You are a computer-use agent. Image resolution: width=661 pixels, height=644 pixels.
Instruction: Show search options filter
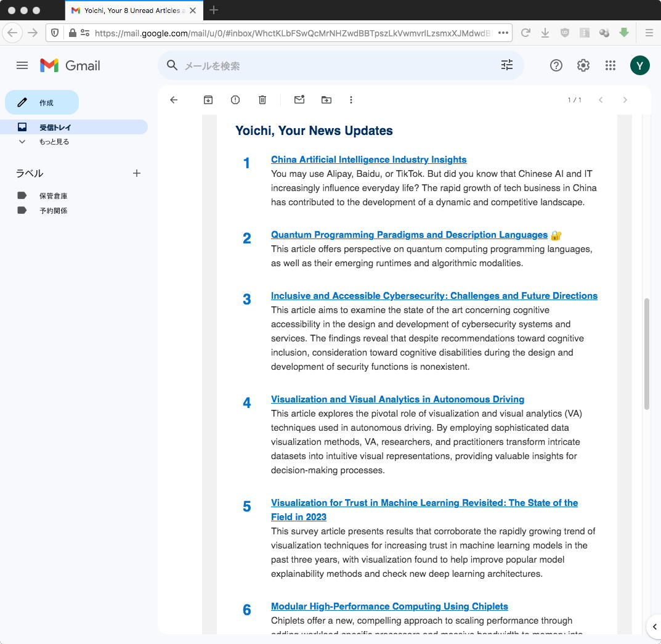[x=506, y=65]
